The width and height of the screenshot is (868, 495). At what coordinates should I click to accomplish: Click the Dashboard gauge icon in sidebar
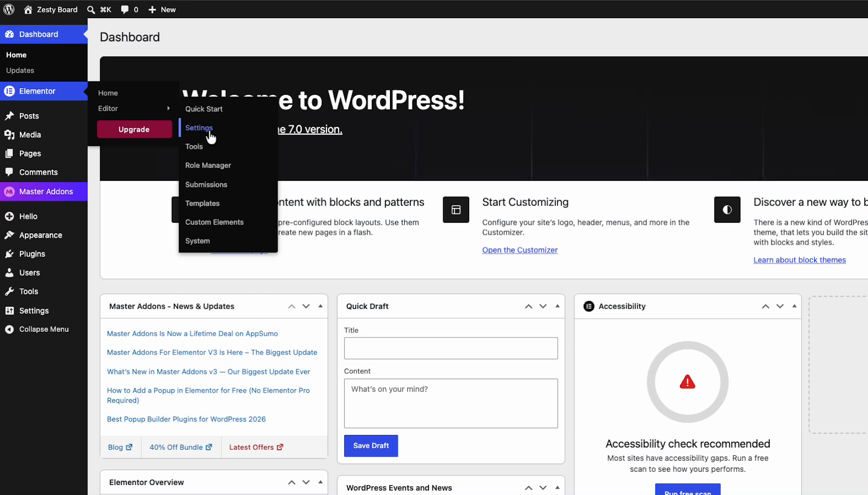pos(9,34)
